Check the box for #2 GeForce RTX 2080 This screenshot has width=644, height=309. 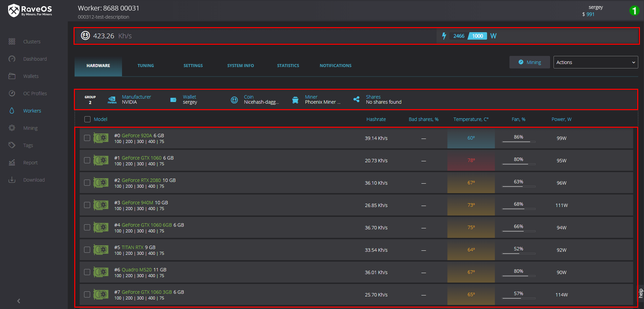tap(87, 183)
